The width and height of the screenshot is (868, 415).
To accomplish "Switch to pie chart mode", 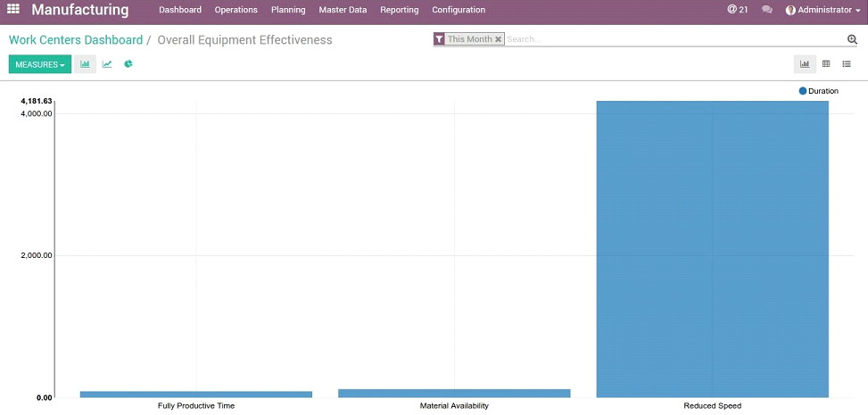I will tap(128, 64).
